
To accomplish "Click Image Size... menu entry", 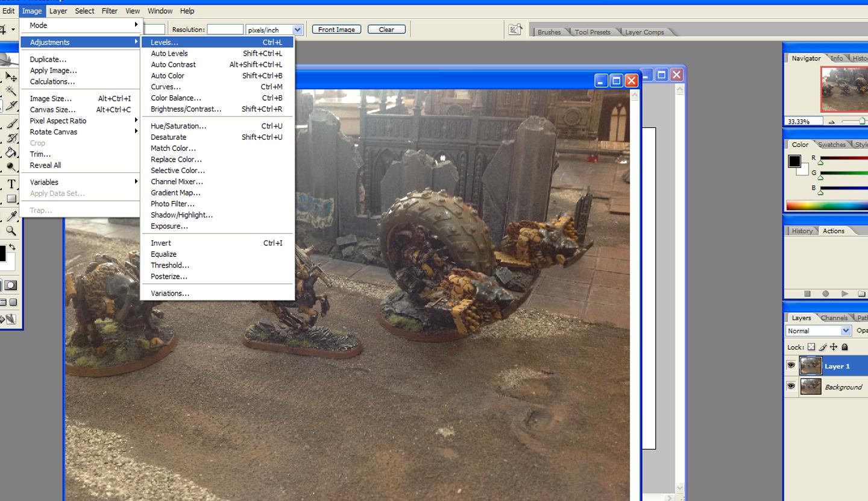I will coord(80,98).
